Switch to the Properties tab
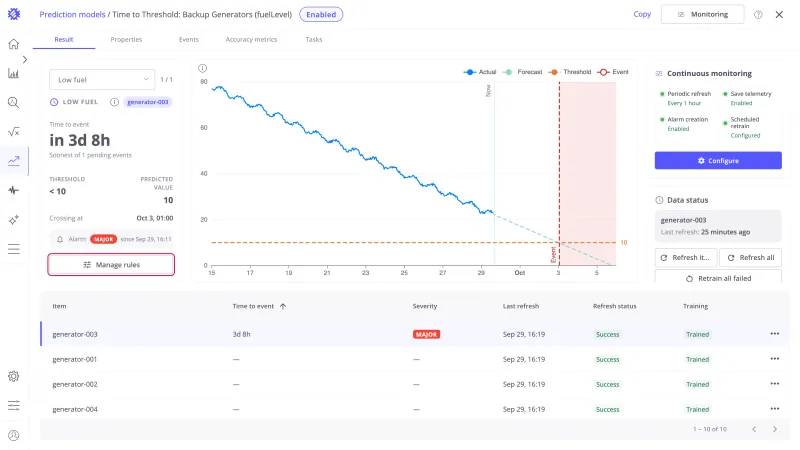The height and width of the screenshot is (450, 800). point(126,39)
